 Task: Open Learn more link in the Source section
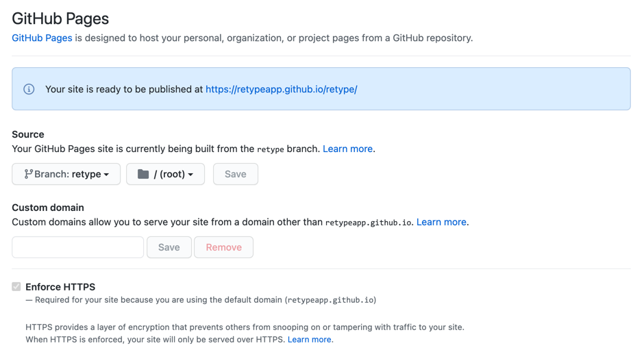pos(347,149)
